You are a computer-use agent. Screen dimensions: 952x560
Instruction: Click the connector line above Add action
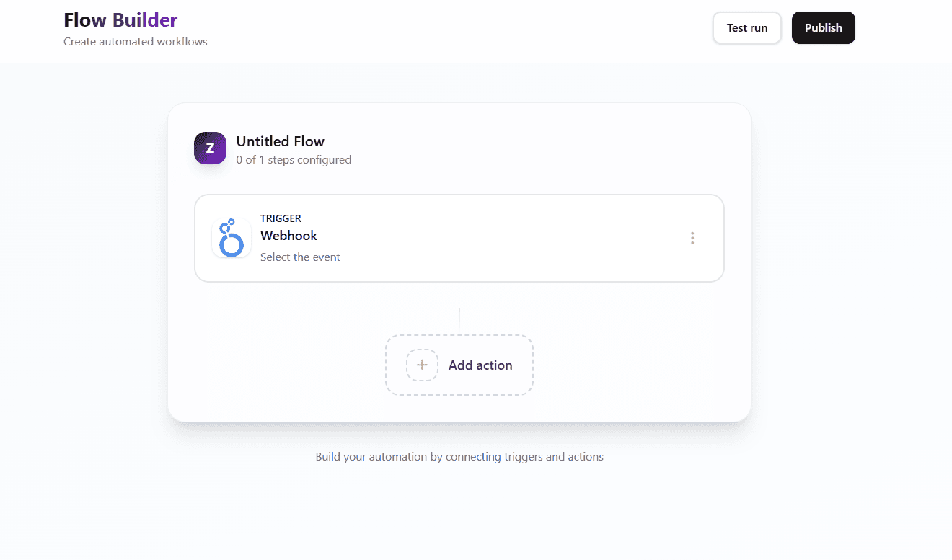click(x=459, y=321)
